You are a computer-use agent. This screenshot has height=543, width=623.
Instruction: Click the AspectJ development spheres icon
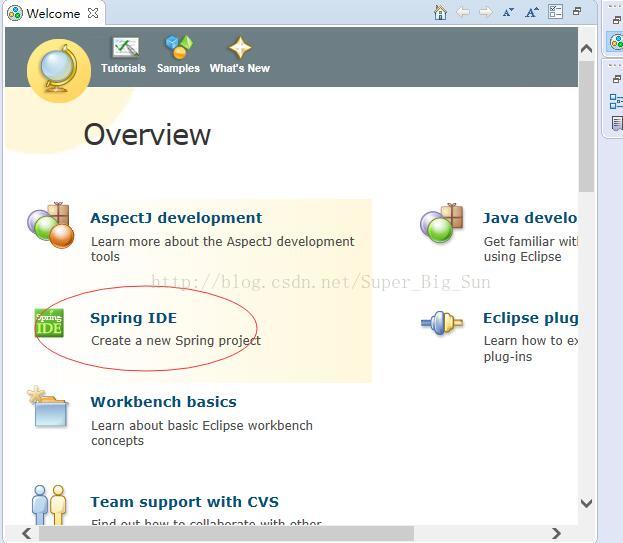pos(51,225)
